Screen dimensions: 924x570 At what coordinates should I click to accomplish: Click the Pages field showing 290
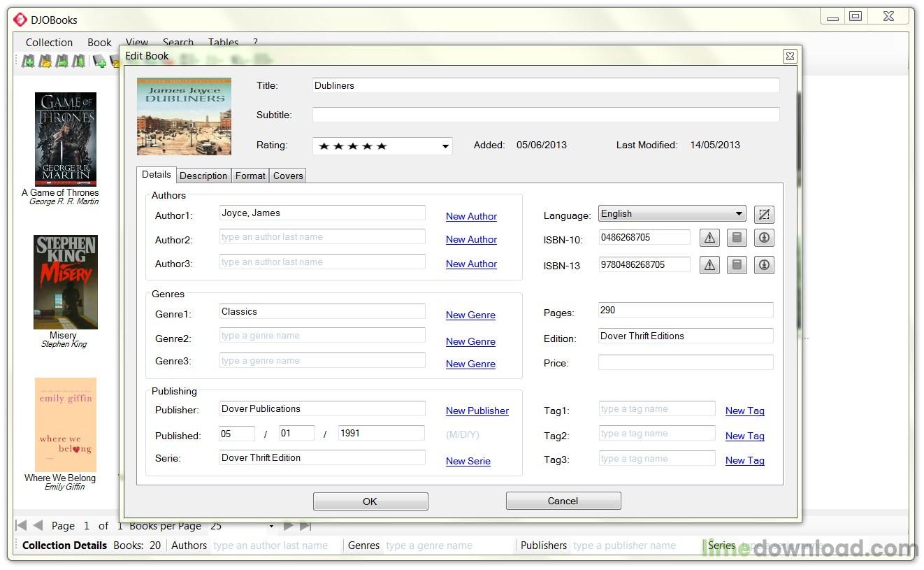[x=686, y=310]
